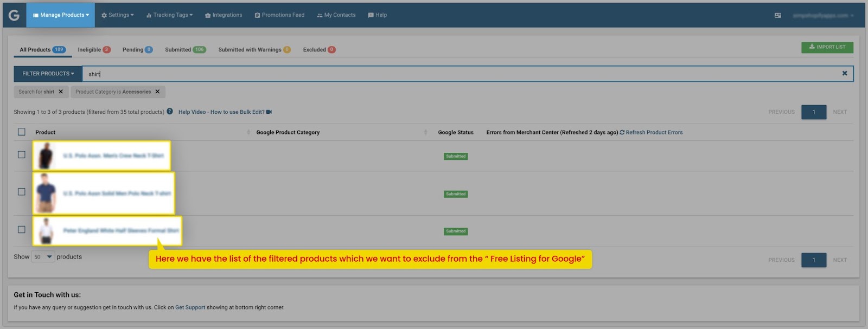Switch to All Products tab

(x=43, y=49)
